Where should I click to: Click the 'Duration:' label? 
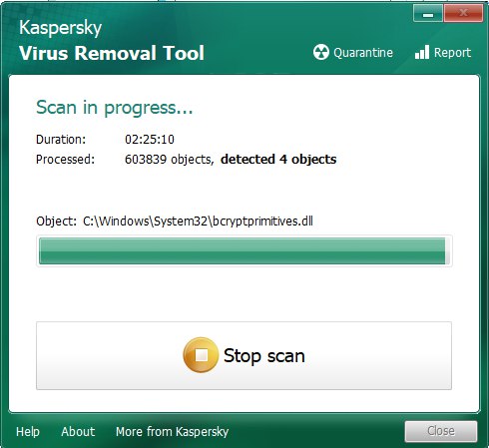coord(61,140)
